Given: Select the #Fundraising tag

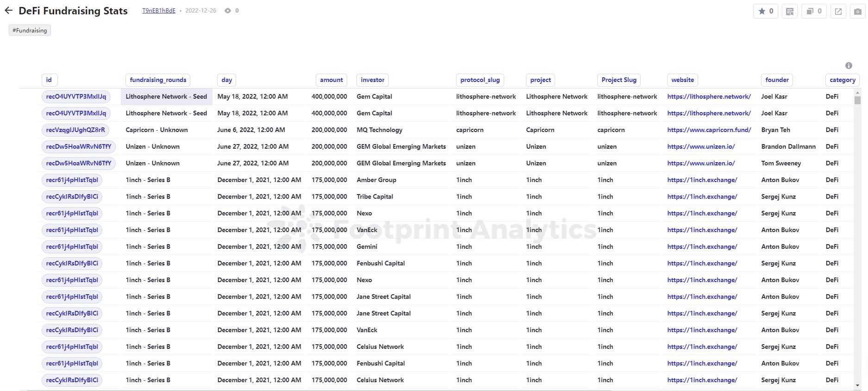Looking at the screenshot, I should (30, 31).
